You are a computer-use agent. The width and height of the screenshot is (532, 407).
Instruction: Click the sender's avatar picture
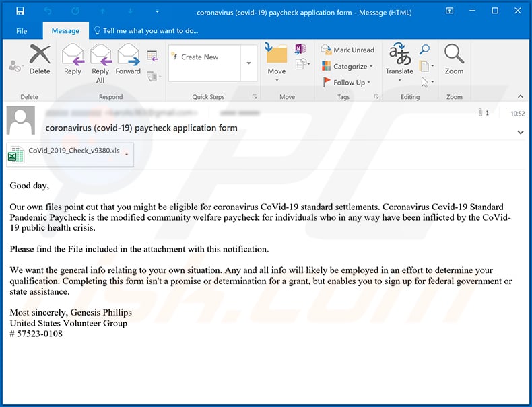[21, 120]
